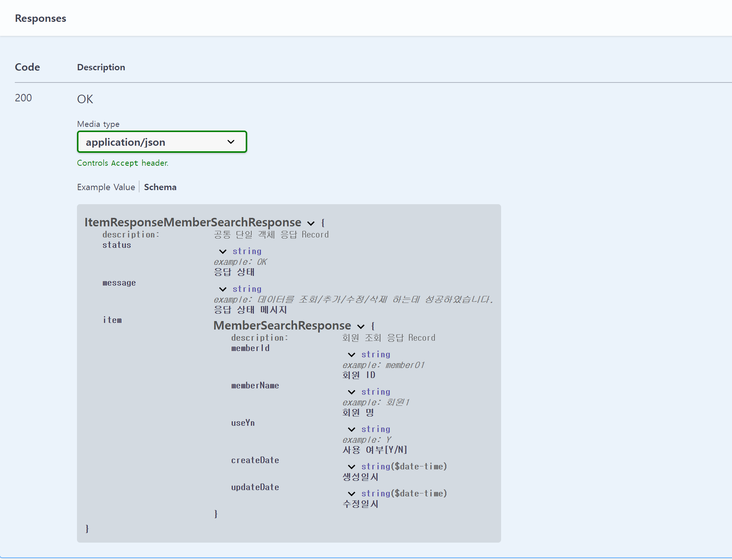The image size is (732, 560).
Task: Collapse the ItemResponseMemberSearchResponse model chevron
Action: tap(311, 223)
